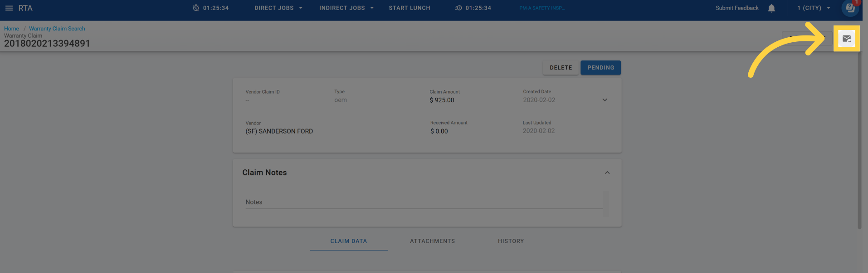Open the hamburger navigation menu
The image size is (868, 273).
(x=9, y=8)
